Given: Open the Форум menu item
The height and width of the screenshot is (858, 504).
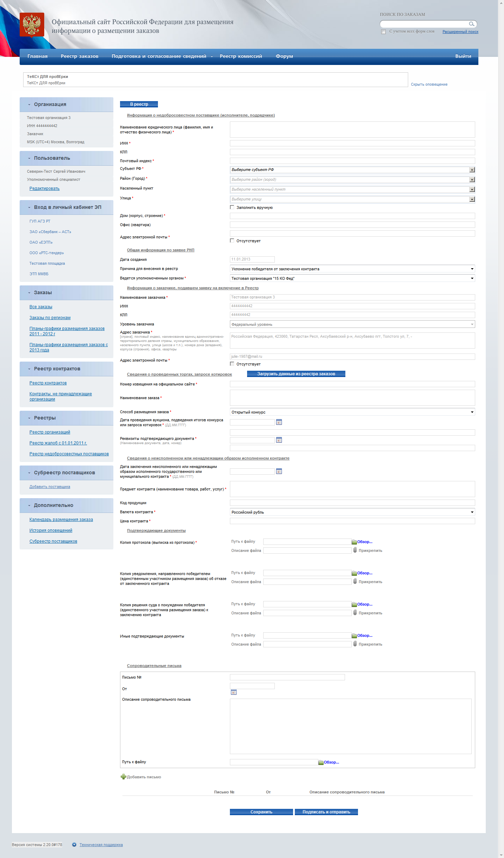Looking at the screenshot, I should point(284,56).
